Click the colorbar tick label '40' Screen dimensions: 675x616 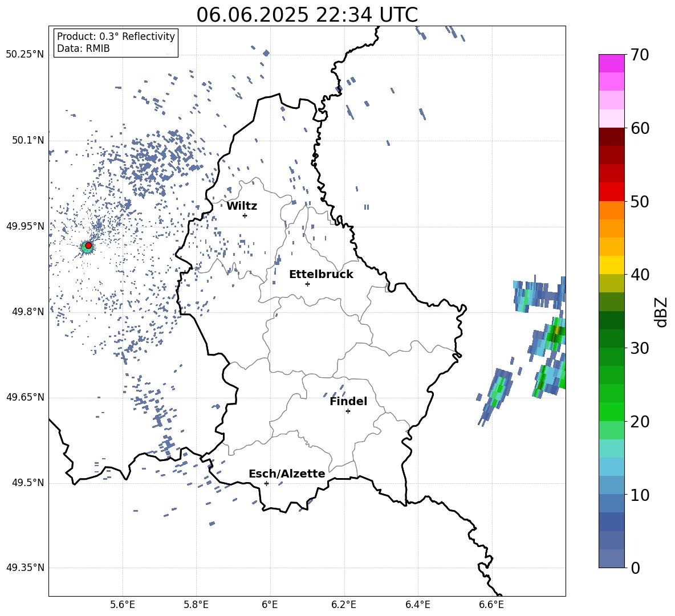click(x=640, y=275)
